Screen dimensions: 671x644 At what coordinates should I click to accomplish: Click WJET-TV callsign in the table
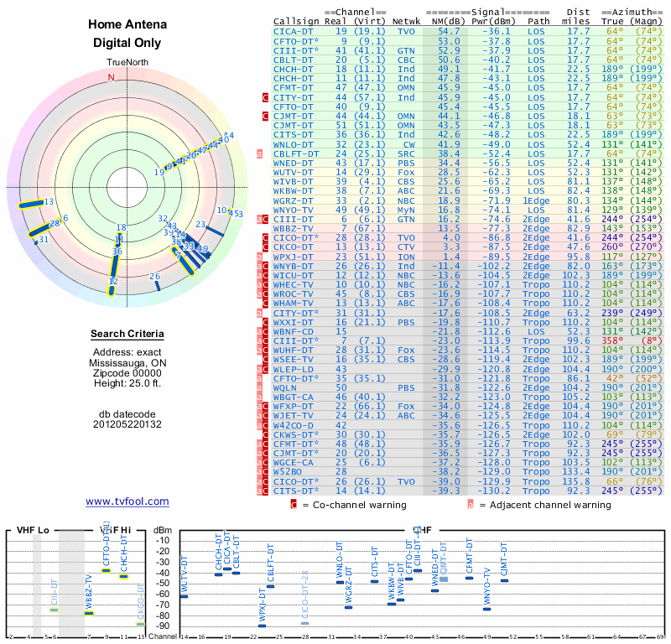click(x=293, y=416)
